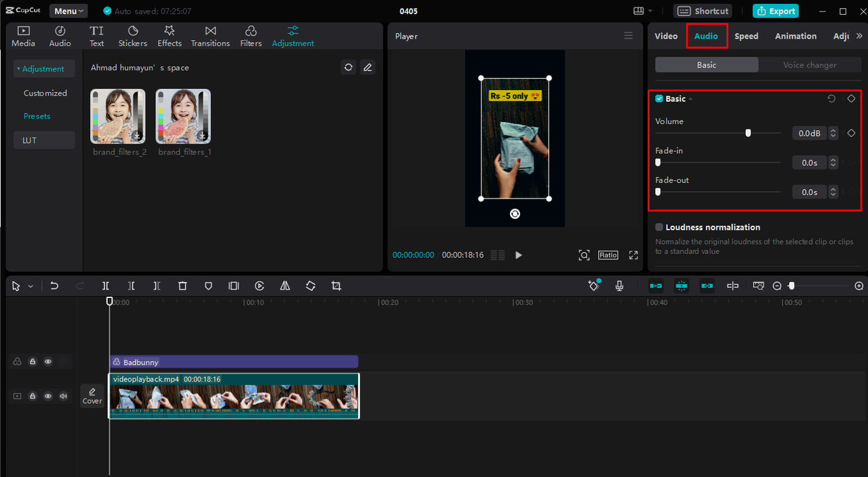868x477 pixels.
Task: Click the Split tool icon
Action: (106, 286)
